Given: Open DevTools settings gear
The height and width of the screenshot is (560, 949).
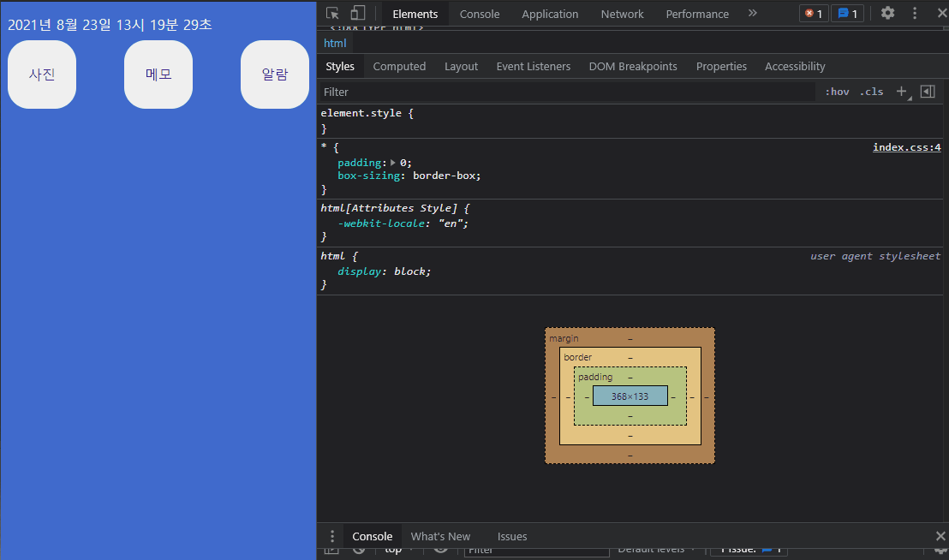Looking at the screenshot, I should pos(887,13).
